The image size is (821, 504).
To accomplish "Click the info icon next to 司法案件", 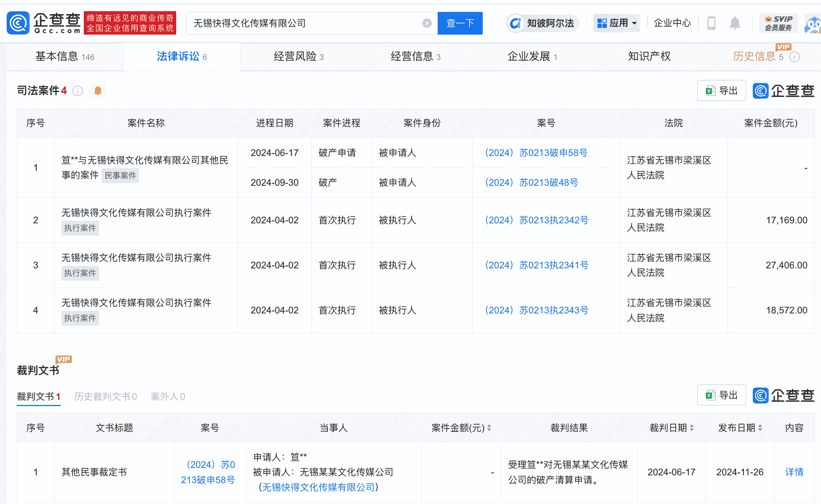I will tap(77, 91).
